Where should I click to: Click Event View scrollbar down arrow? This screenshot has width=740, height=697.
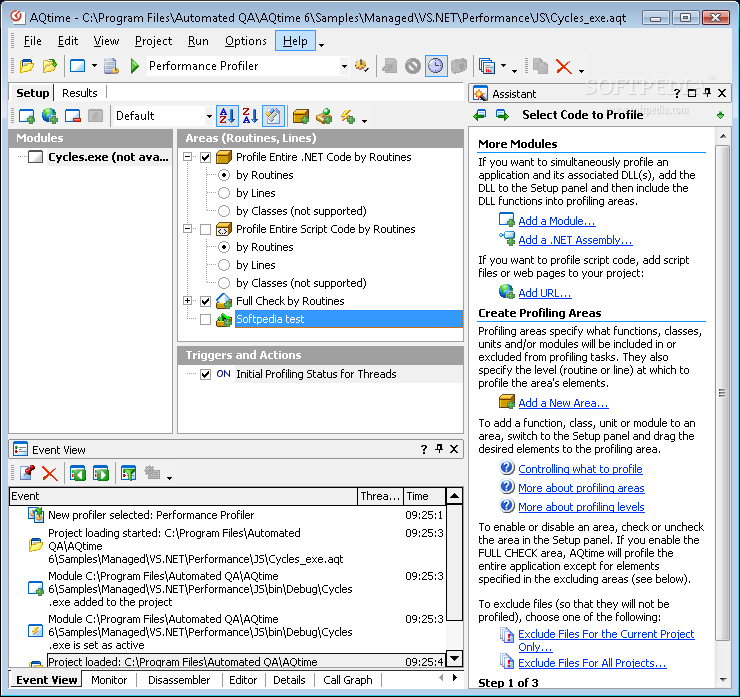[454, 658]
